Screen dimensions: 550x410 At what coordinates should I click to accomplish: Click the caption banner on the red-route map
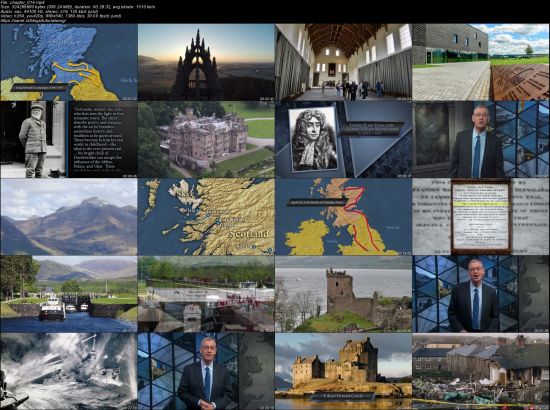[317, 202]
